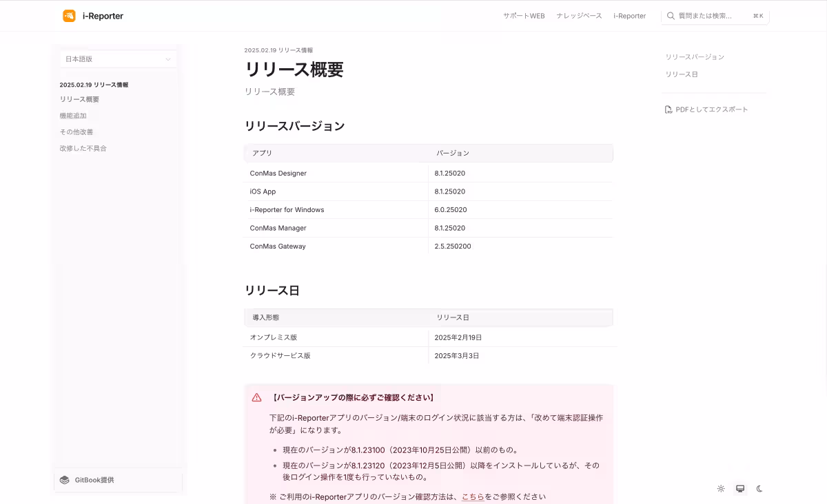Click the 2025.02.19 リリース情報 breadcrumb
This screenshot has width=827, height=504.
[278, 50]
